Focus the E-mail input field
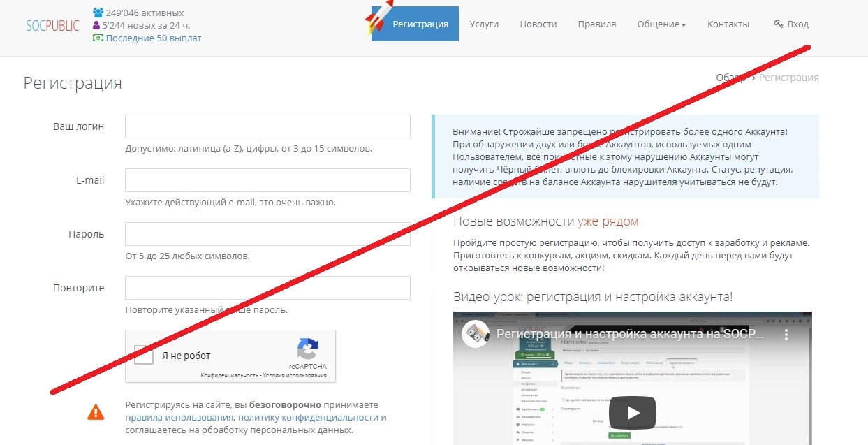 click(267, 180)
